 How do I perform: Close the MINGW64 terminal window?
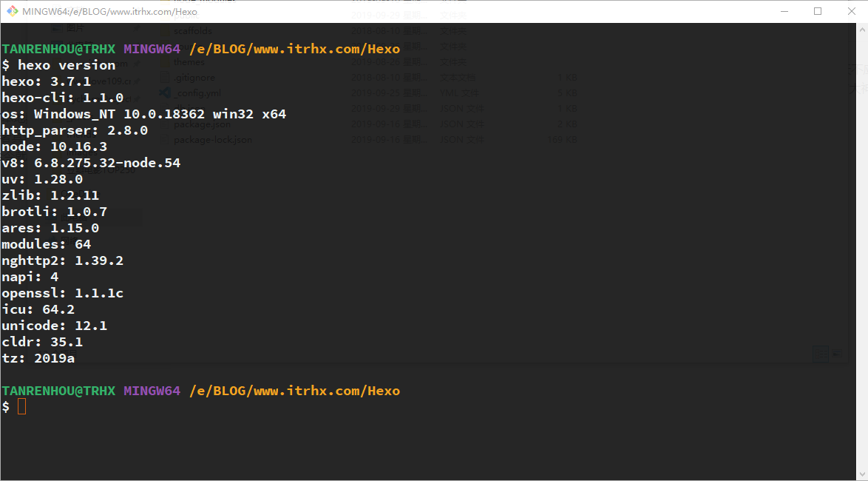852,11
